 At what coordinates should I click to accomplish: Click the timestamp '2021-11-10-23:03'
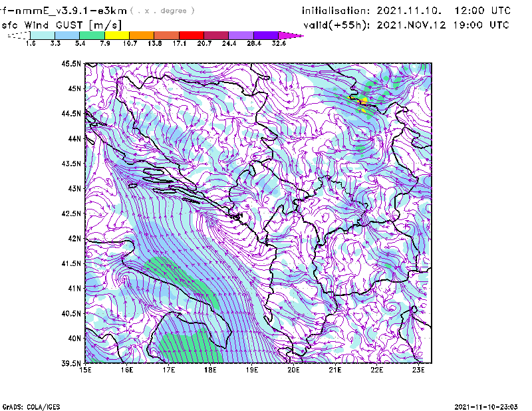486,407
